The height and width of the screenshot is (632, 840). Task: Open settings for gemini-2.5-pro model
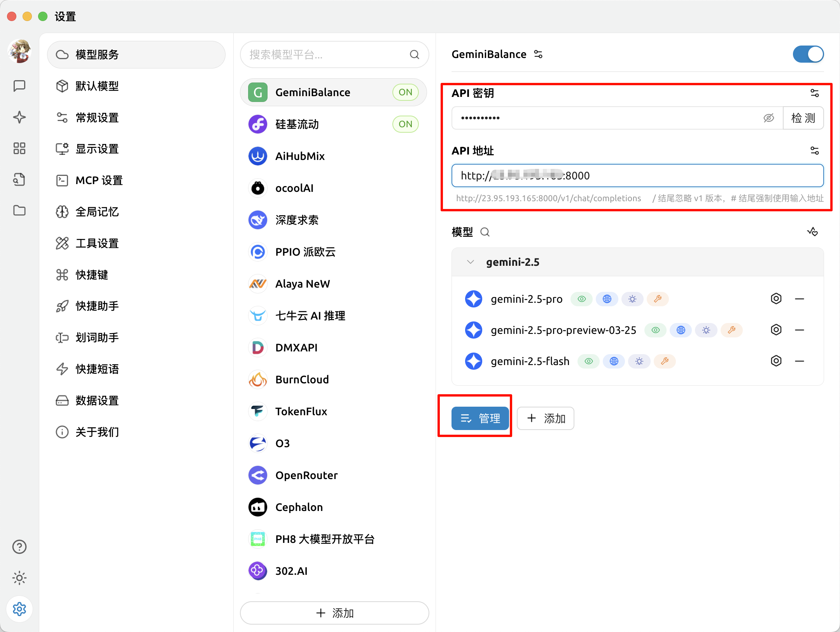tap(776, 299)
